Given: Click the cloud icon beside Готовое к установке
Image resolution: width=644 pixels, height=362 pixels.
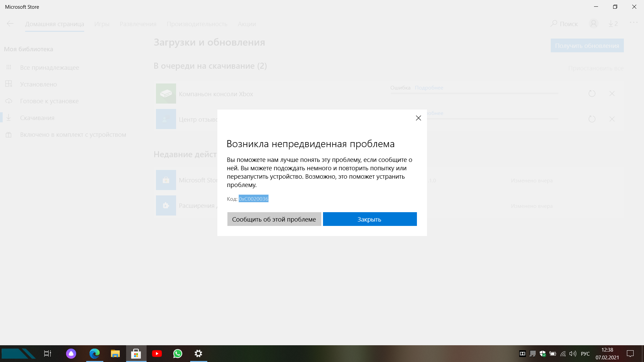Looking at the screenshot, I should (9, 101).
